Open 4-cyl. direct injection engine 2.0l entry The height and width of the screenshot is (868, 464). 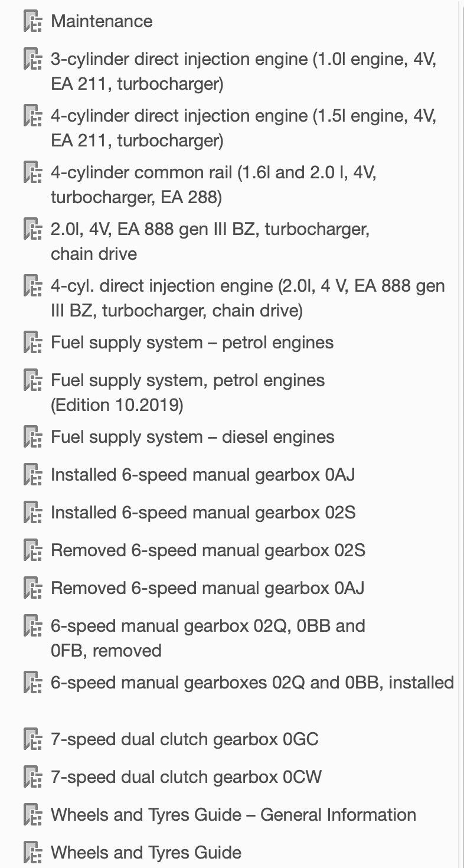(x=248, y=298)
